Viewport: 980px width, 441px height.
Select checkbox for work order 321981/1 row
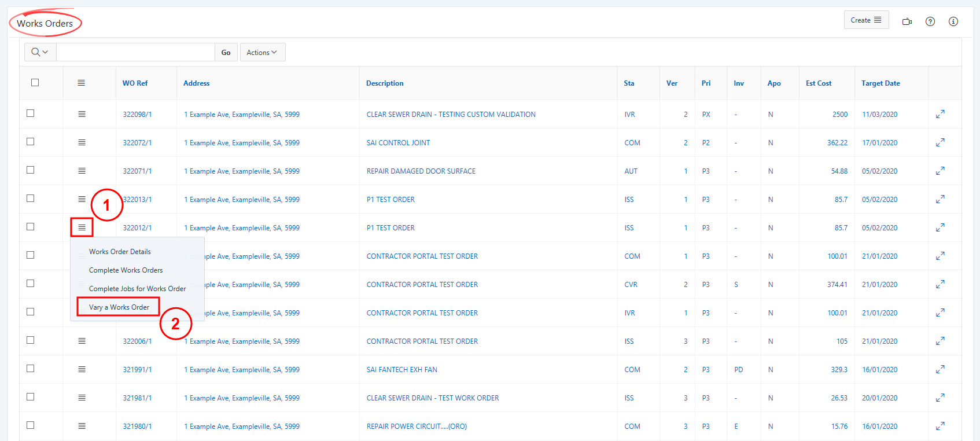pyautogui.click(x=31, y=397)
